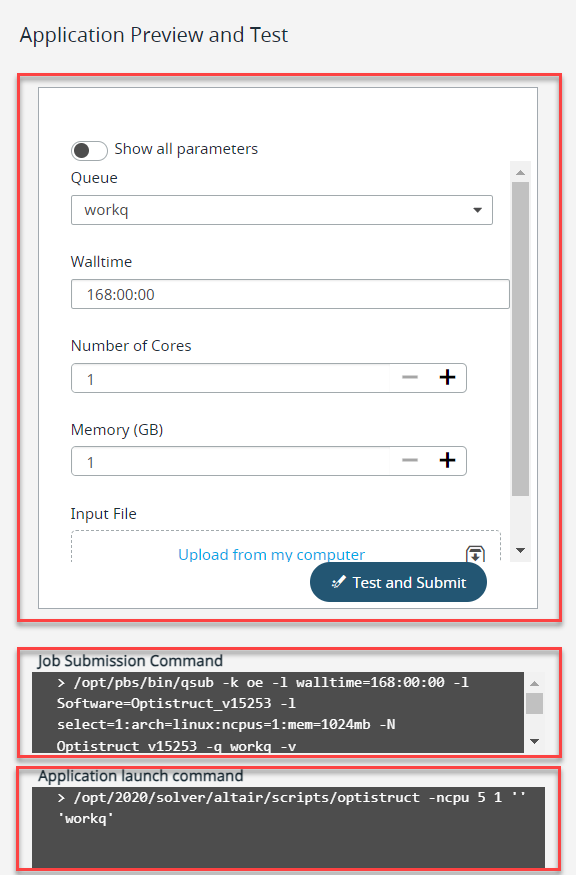Viewport: 576px width, 875px height.
Task: Decrease Memory (GB) with minus button
Action: pos(410,461)
